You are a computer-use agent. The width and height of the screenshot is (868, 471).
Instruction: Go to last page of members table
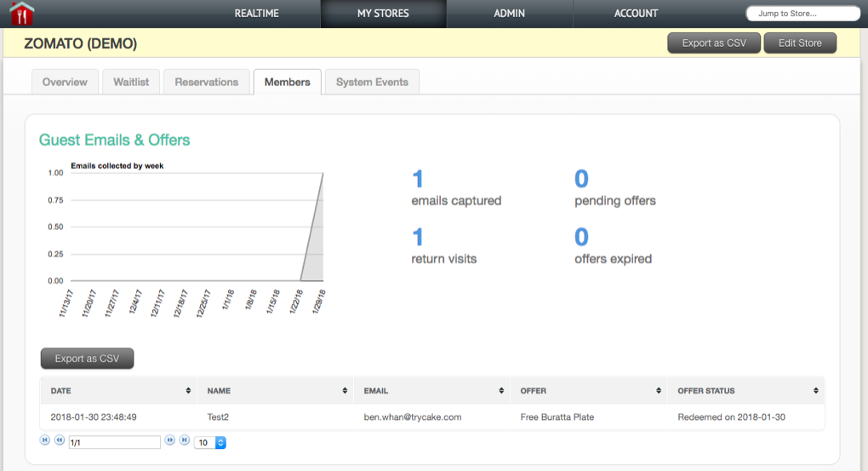click(x=185, y=440)
